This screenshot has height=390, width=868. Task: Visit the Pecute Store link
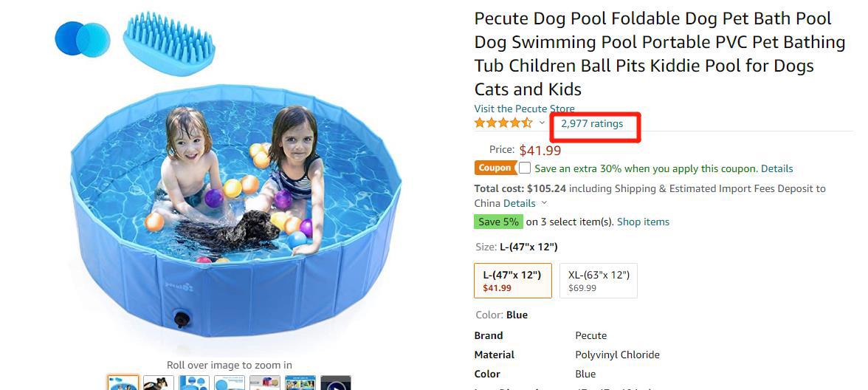[x=524, y=109]
